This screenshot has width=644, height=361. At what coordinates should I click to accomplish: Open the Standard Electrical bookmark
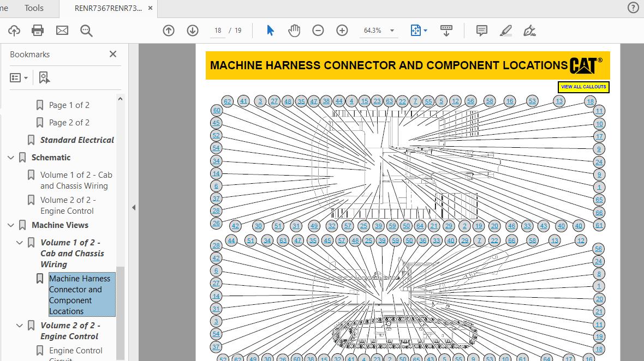pyautogui.click(x=77, y=140)
